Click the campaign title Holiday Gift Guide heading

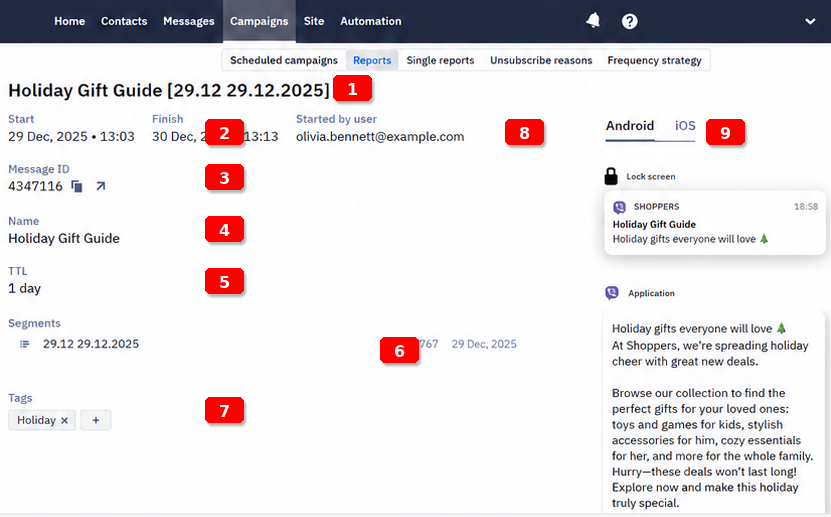169,91
